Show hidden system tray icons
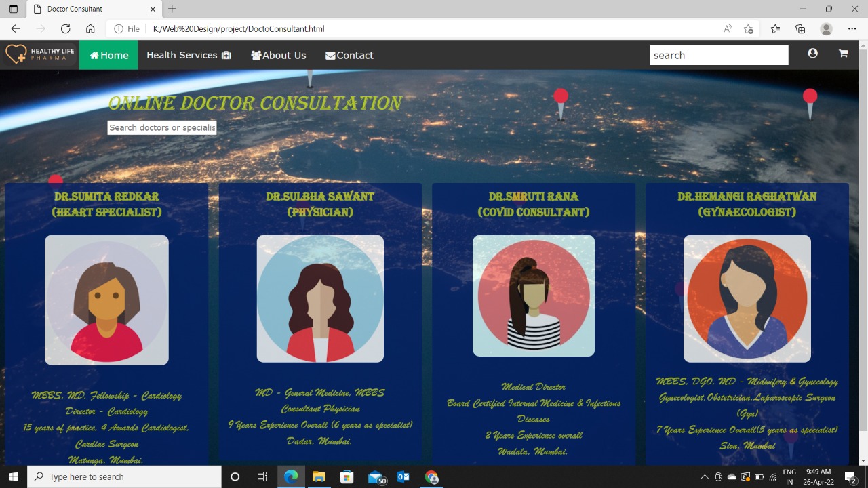The height and width of the screenshot is (488, 868). [705, 477]
